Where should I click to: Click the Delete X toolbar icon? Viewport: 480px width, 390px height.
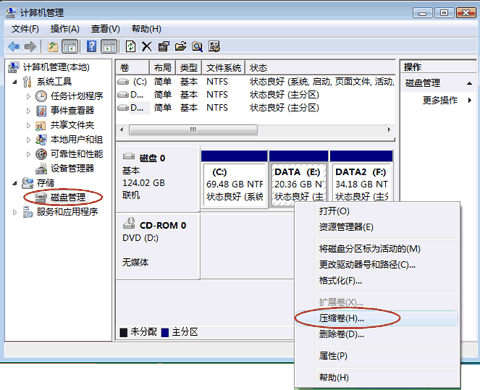[147, 47]
